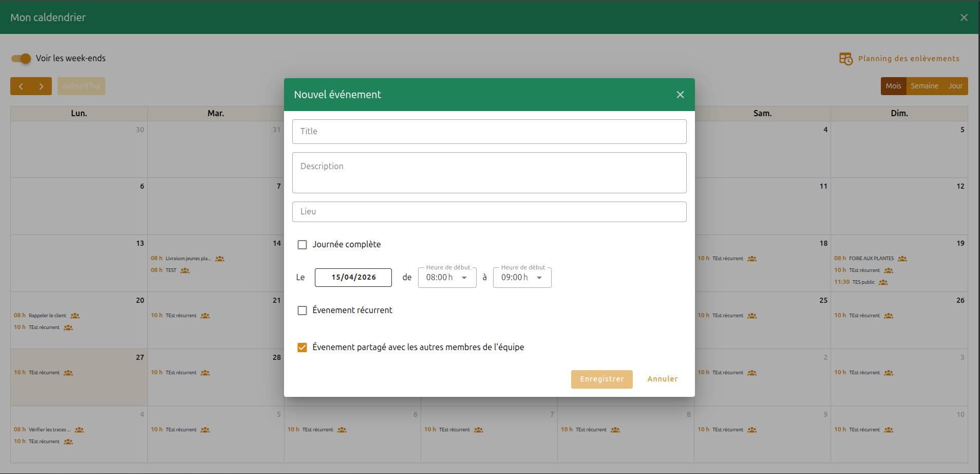Uncheck the shared with team members checkbox
This screenshot has height=474, width=980.
click(302, 348)
